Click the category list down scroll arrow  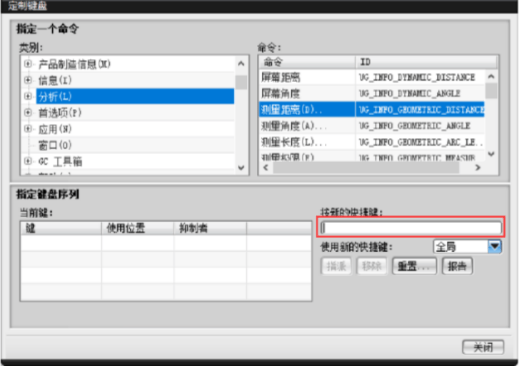tap(241, 168)
